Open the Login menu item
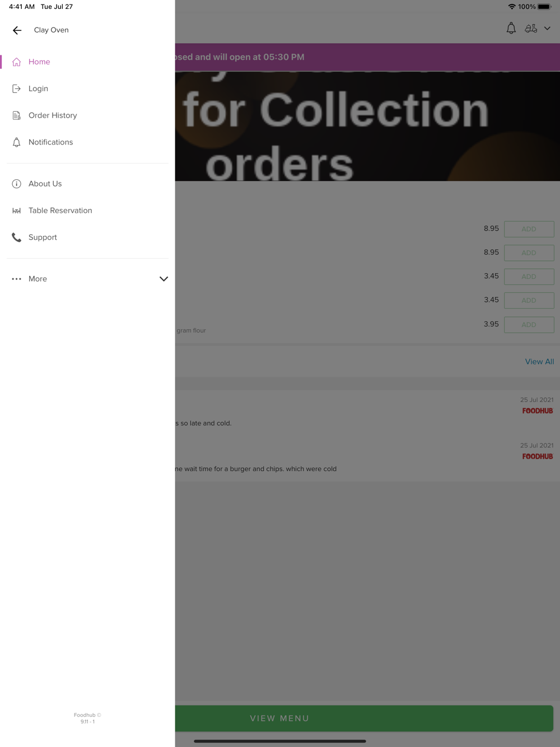The width and height of the screenshot is (560, 747). point(87,88)
